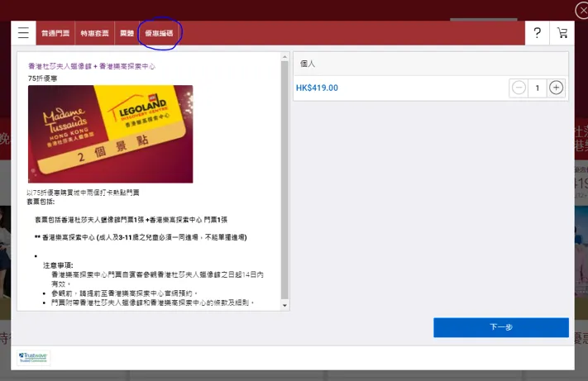
Task: Click the blue 下一步 button
Action: click(501, 327)
